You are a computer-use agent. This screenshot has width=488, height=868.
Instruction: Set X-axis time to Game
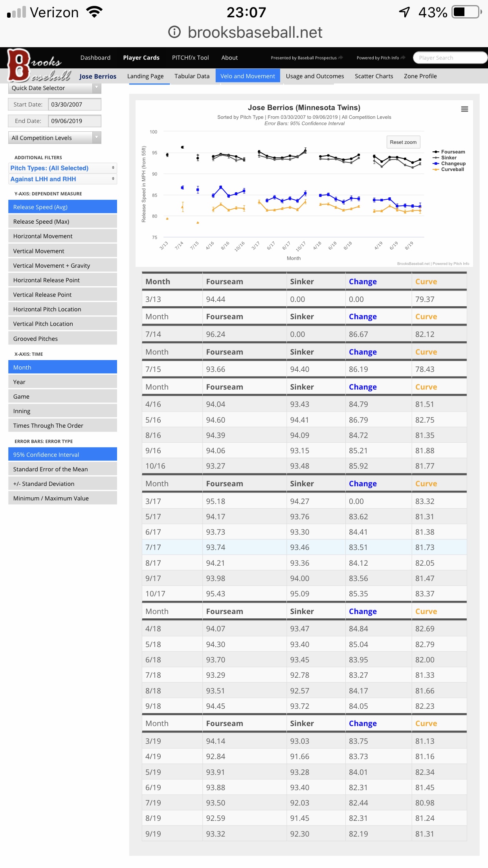coord(62,396)
